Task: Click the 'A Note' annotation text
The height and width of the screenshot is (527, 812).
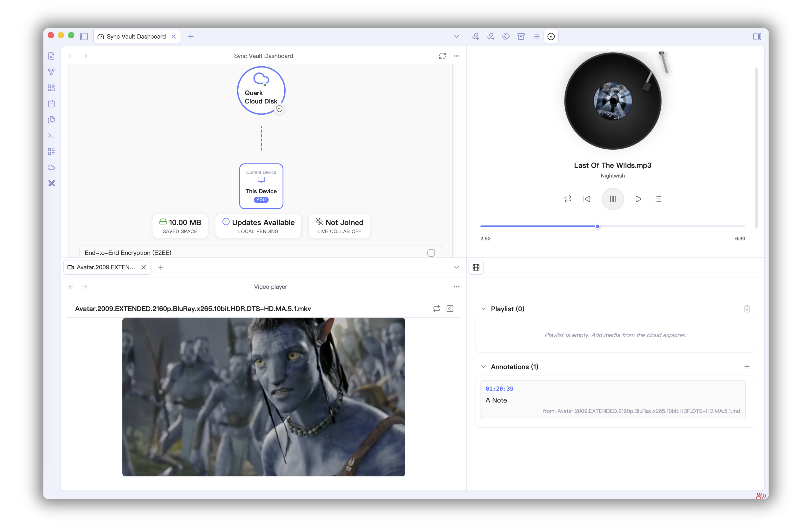Action: [x=496, y=400]
